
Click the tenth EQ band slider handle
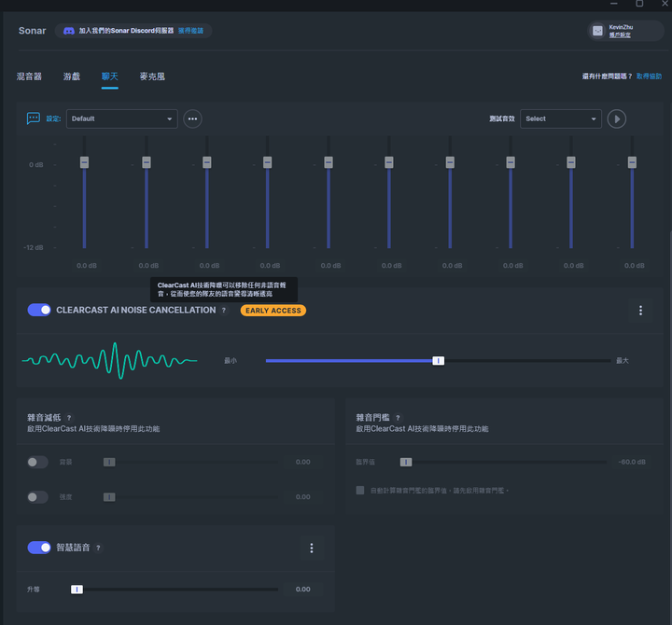pos(632,162)
